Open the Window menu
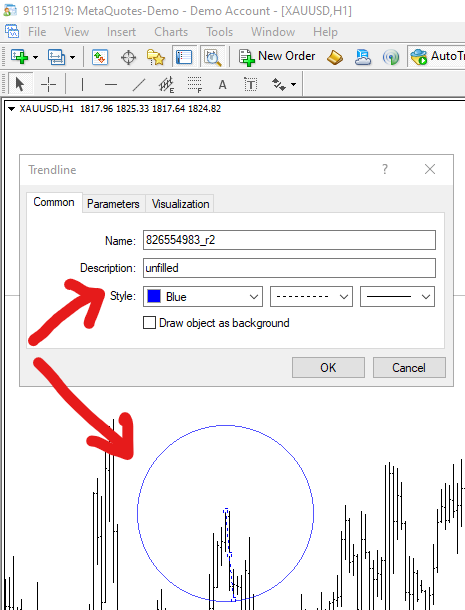 coord(273,32)
